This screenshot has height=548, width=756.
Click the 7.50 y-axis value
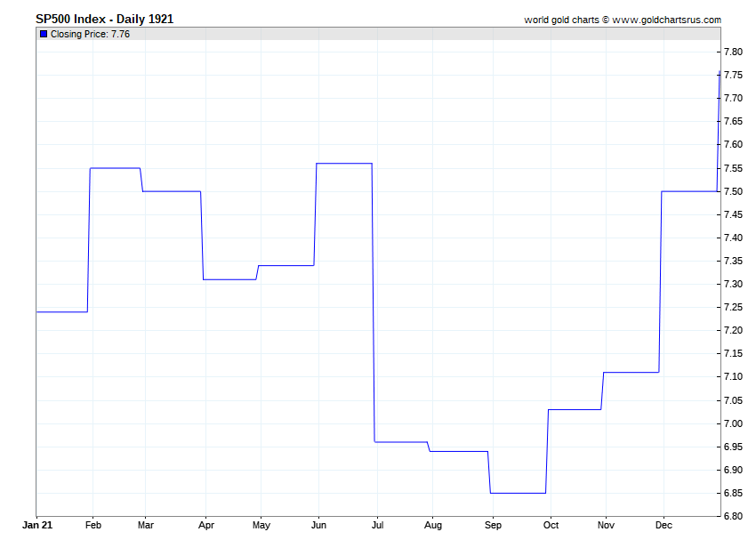[x=734, y=191]
